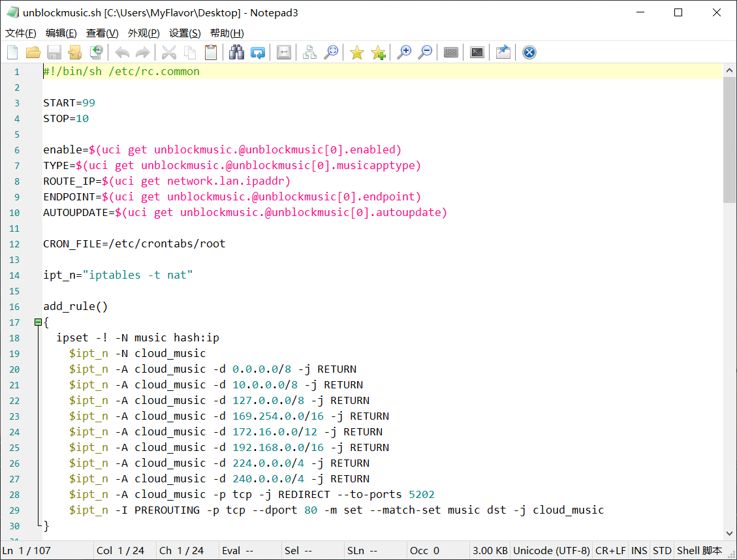
Task: Click the ipt_n="iptables -t nat" line
Action: [x=118, y=275]
